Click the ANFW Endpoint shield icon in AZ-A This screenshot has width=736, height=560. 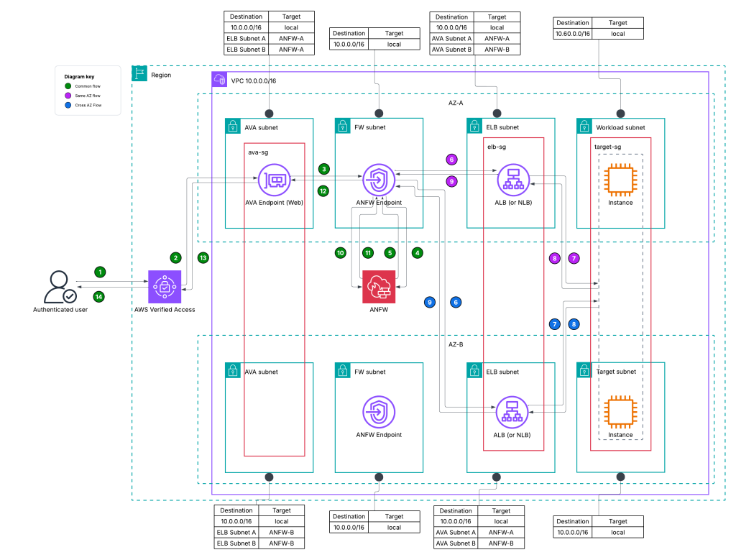pos(379,180)
